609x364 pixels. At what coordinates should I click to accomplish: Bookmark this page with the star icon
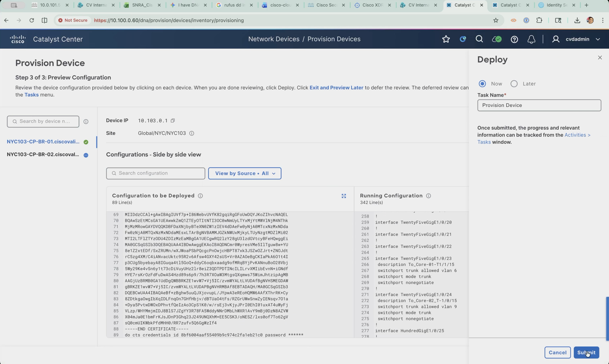496,20
